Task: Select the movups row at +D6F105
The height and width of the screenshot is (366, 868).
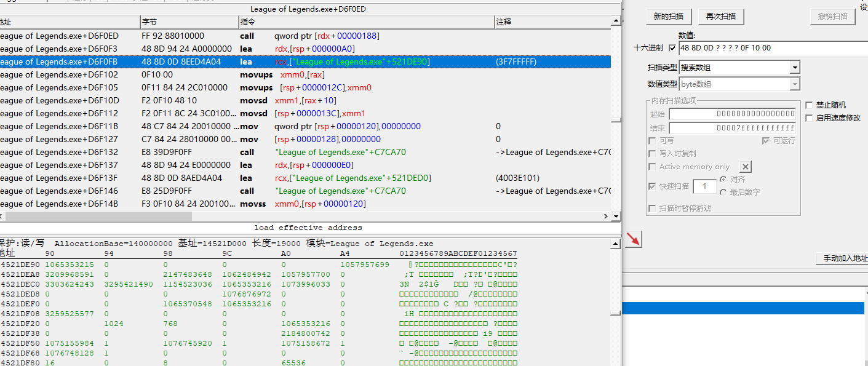Action: tap(305, 87)
